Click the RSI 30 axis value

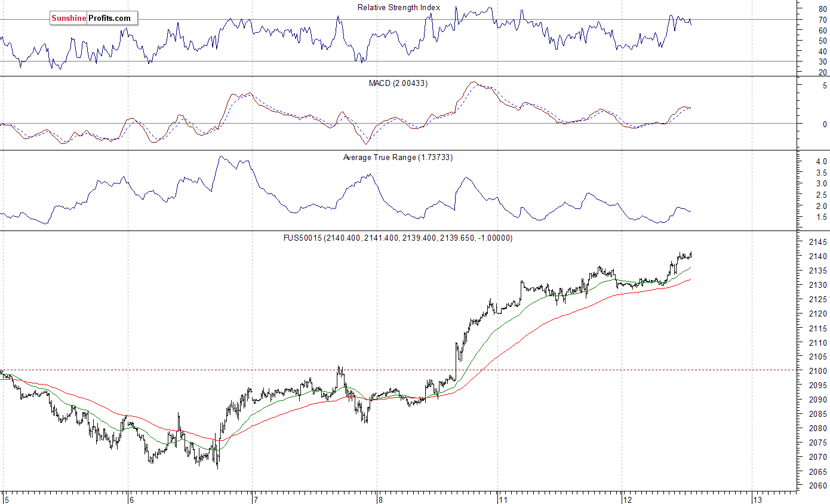(822, 62)
